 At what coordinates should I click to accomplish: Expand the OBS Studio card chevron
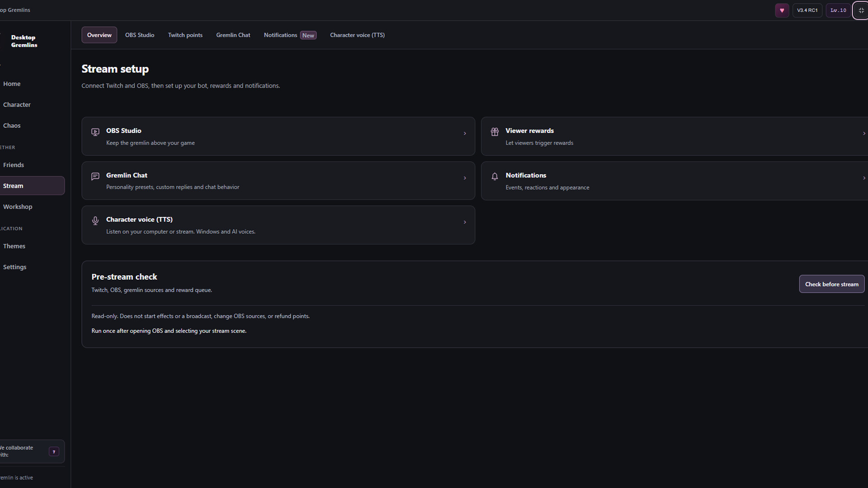click(x=465, y=133)
